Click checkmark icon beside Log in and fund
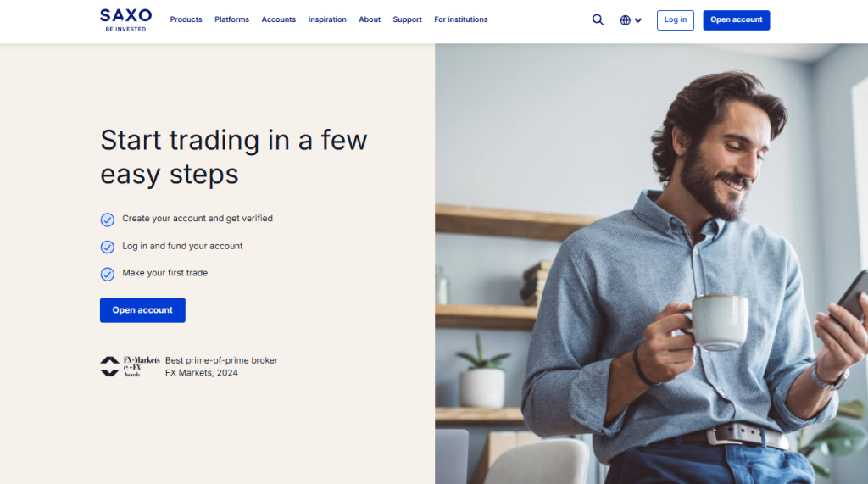The width and height of the screenshot is (868, 484). pos(108,247)
